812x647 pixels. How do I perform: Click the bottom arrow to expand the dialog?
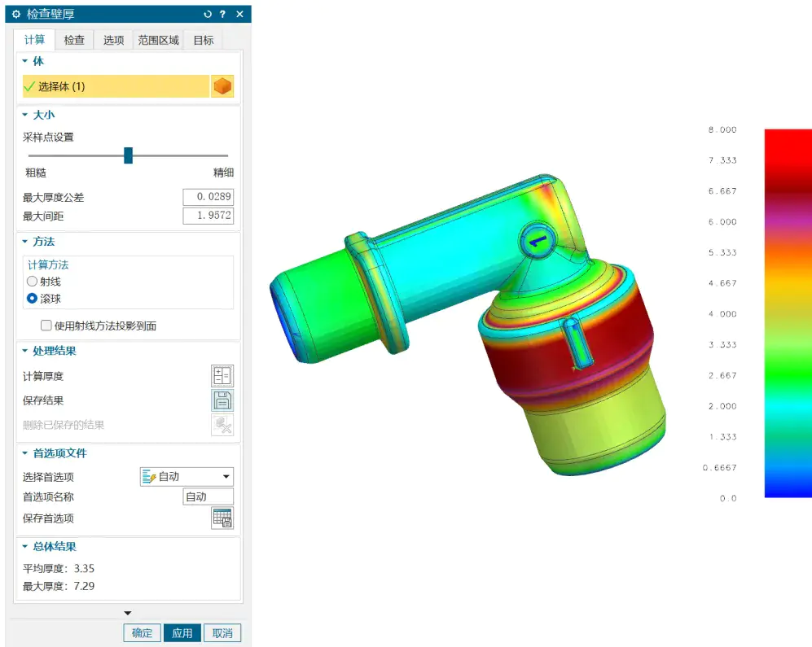(x=128, y=613)
